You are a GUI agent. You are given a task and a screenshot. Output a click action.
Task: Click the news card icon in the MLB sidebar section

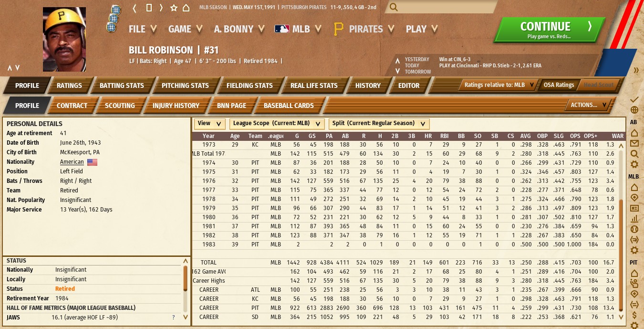(x=634, y=208)
